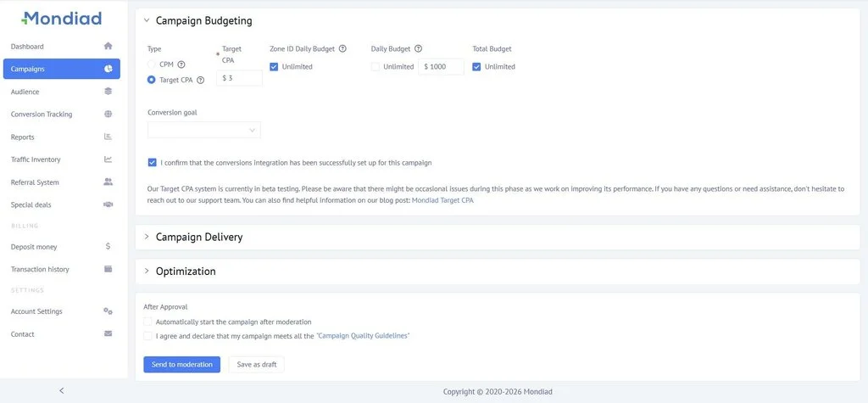This screenshot has height=403, width=868.
Task: Click the Contact envelope icon
Action: tap(108, 333)
